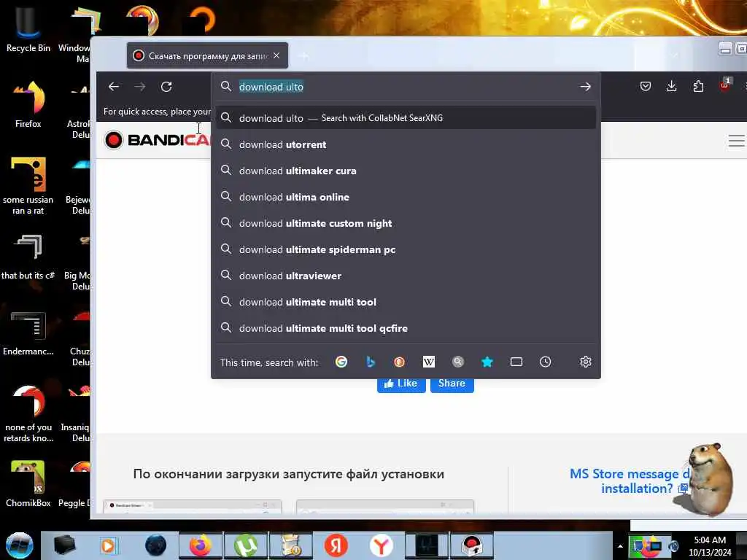Click the uTorrent taskbar icon
The width and height of the screenshot is (747, 560).
pos(246,545)
